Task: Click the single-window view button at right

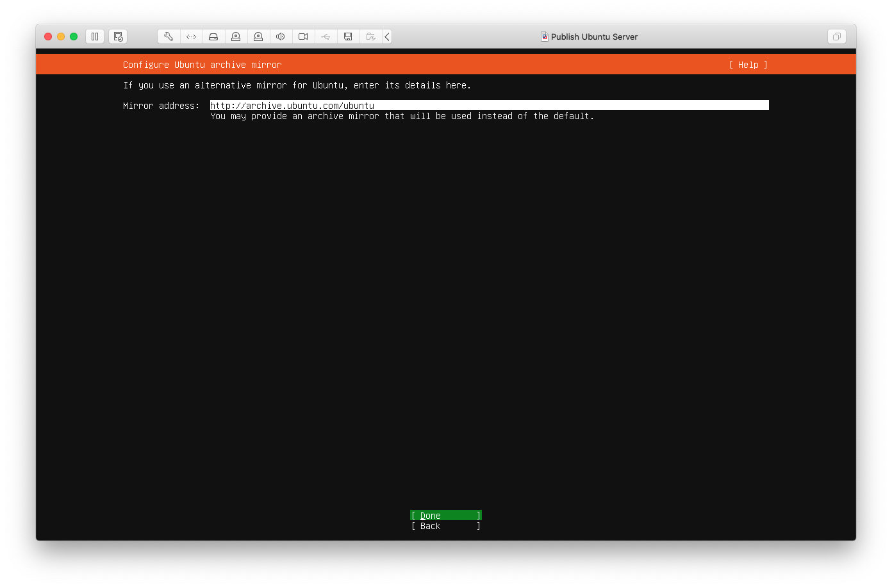Action: click(x=836, y=37)
